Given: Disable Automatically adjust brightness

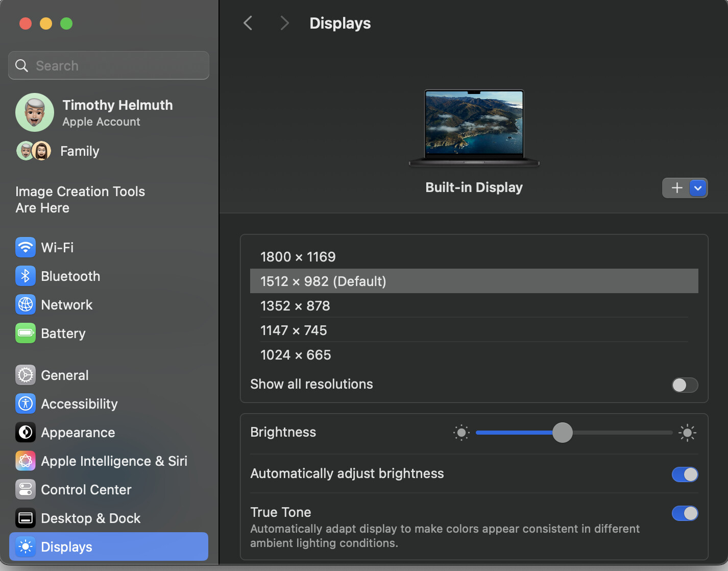Looking at the screenshot, I should (x=685, y=474).
